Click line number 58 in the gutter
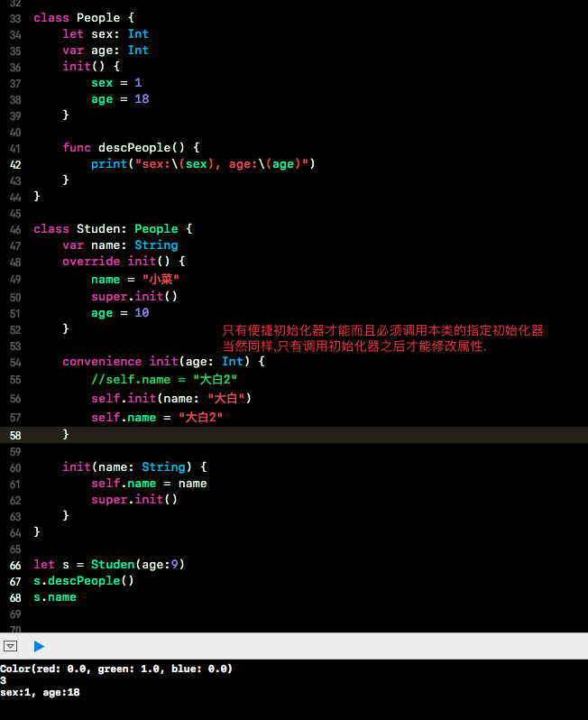Screen dimensions: 588x720 coord(15,434)
